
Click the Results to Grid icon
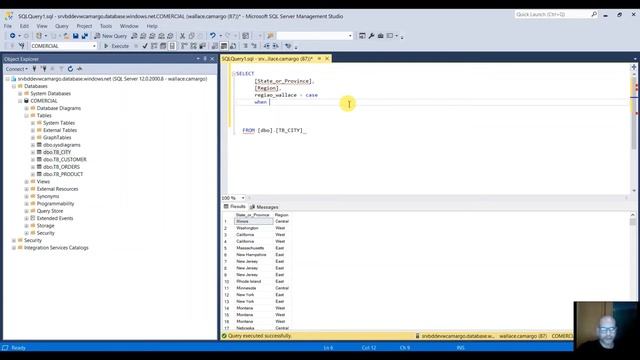(224, 46)
